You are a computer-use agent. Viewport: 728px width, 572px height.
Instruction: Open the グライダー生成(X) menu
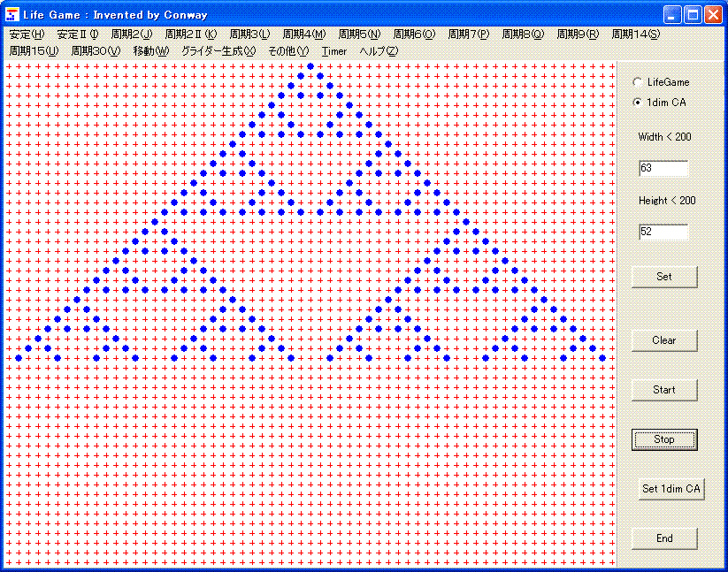218,51
